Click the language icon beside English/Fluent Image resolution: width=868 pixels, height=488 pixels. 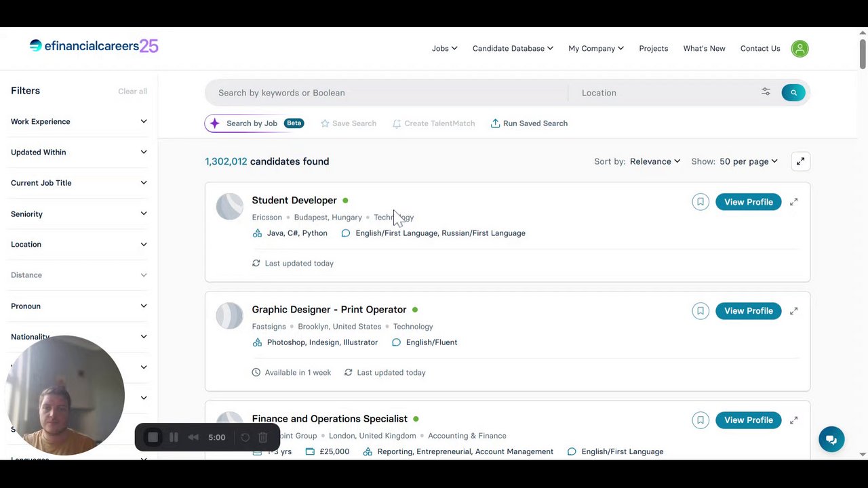pyautogui.click(x=396, y=342)
